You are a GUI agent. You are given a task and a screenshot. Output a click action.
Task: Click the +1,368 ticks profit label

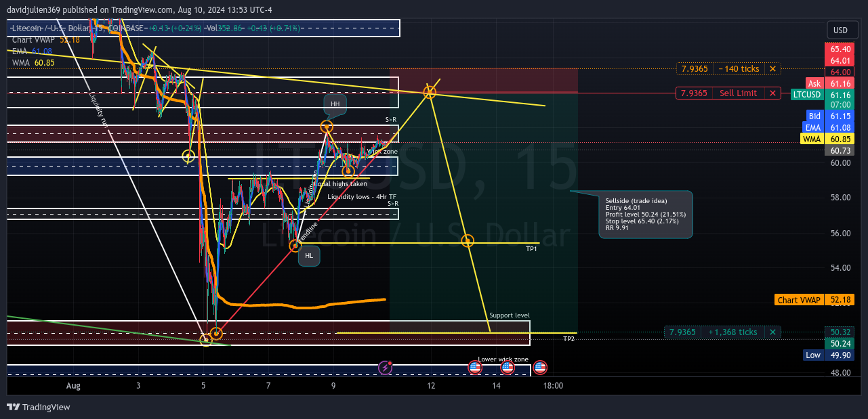click(x=732, y=332)
